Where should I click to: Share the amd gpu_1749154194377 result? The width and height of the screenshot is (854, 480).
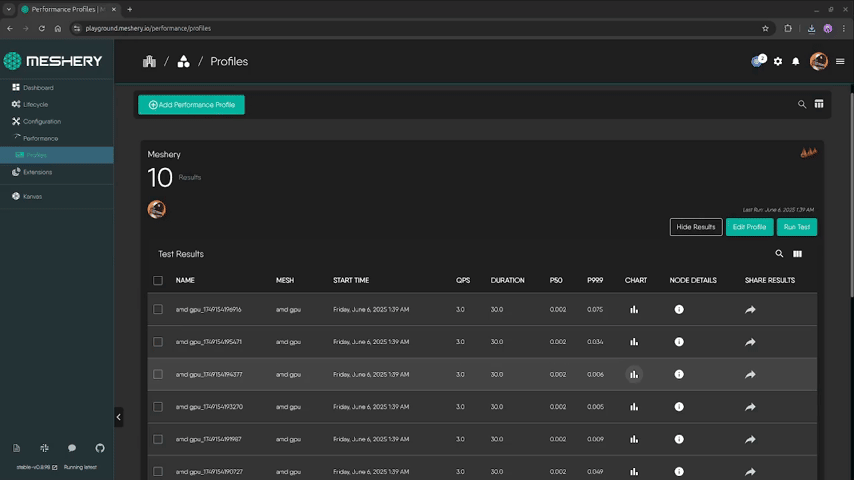point(750,375)
